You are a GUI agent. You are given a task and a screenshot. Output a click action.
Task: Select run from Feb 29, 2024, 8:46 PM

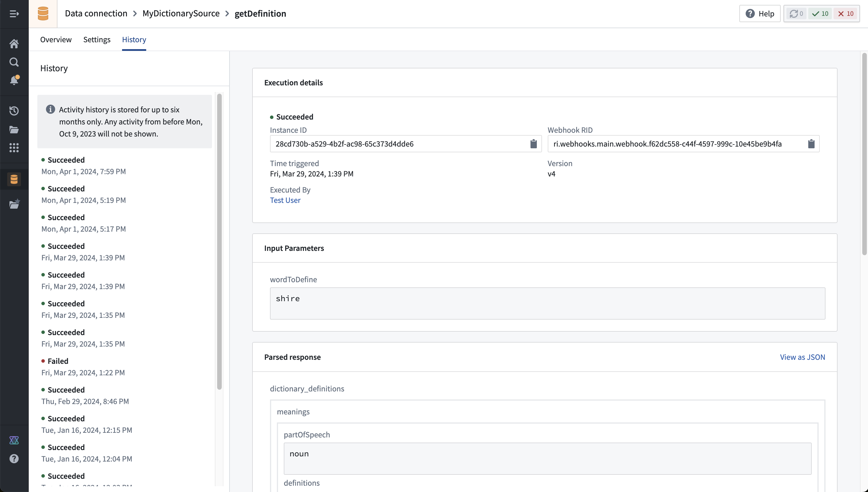124,395
